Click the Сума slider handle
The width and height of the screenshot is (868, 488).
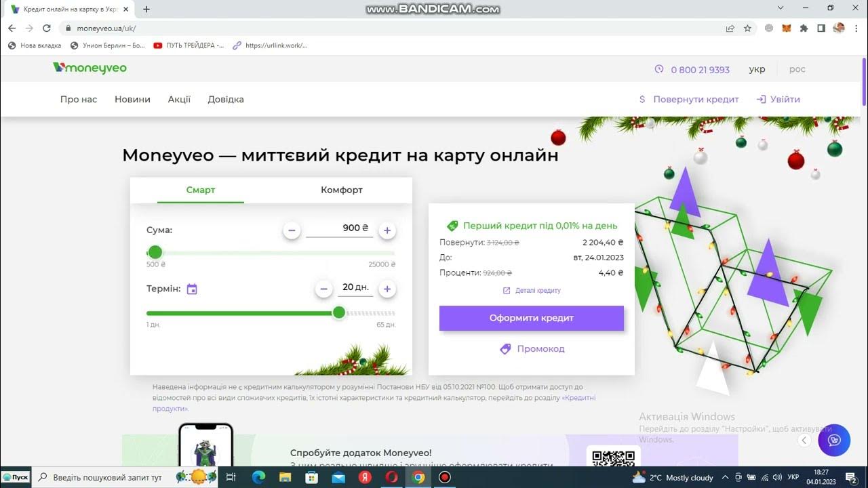pyautogui.click(x=155, y=252)
